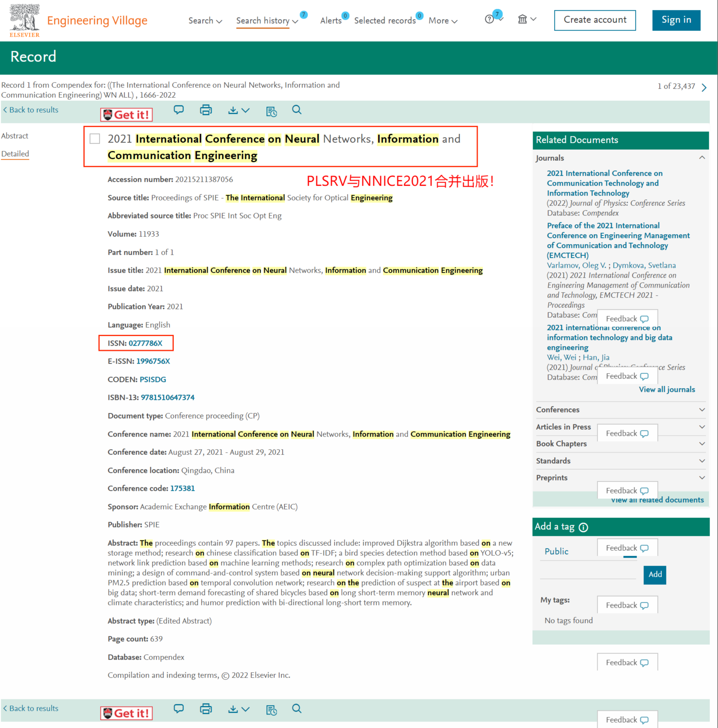Select the record title checkbox
The height and width of the screenshot is (728, 718).
point(95,139)
